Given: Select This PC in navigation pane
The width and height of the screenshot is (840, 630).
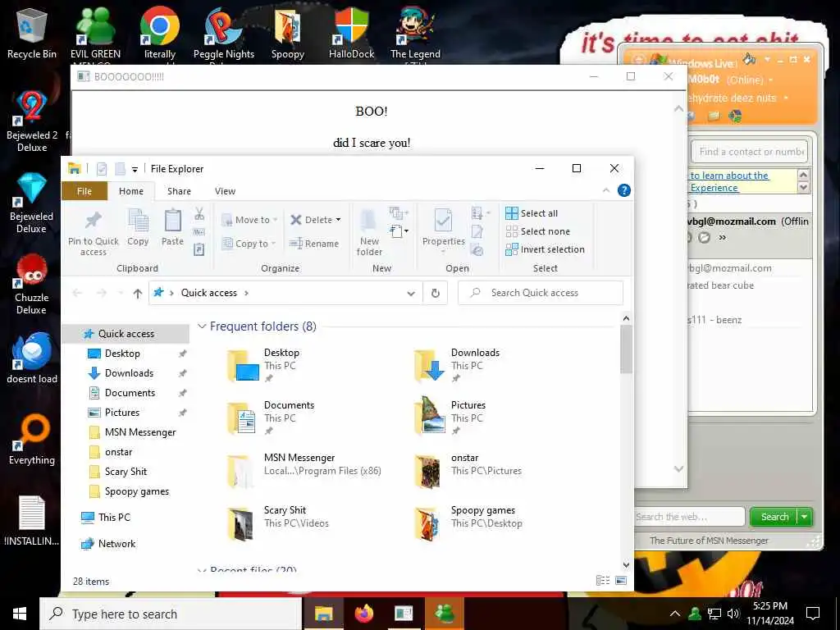Looking at the screenshot, I should click(114, 518).
